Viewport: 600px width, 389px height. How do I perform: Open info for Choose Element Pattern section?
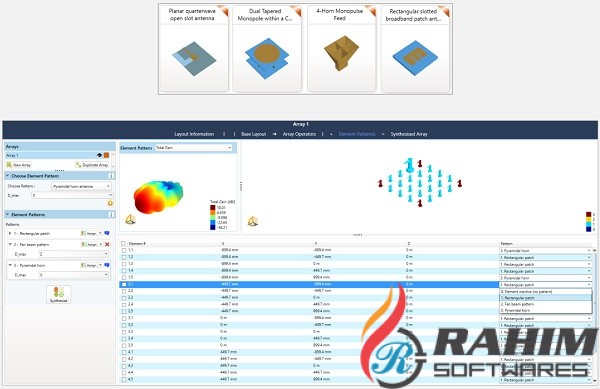pyautogui.click(x=111, y=176)
